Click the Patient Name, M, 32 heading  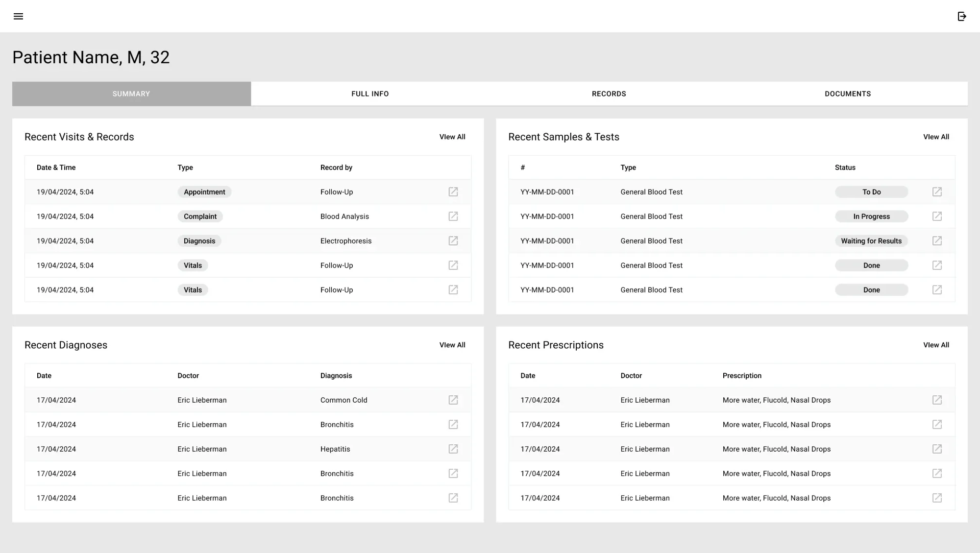[91, 57]
